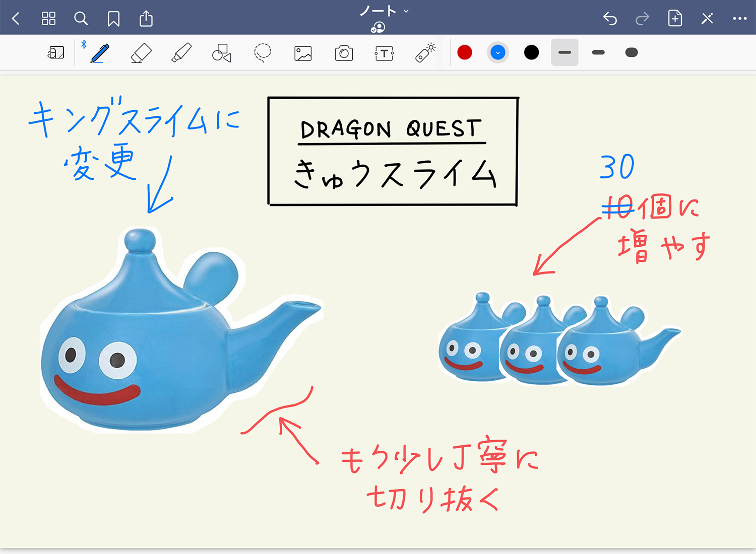Tap the red 個に handwriting
Image resolution: width=756 pixels, height=554 pixels.
pos(668,206)
